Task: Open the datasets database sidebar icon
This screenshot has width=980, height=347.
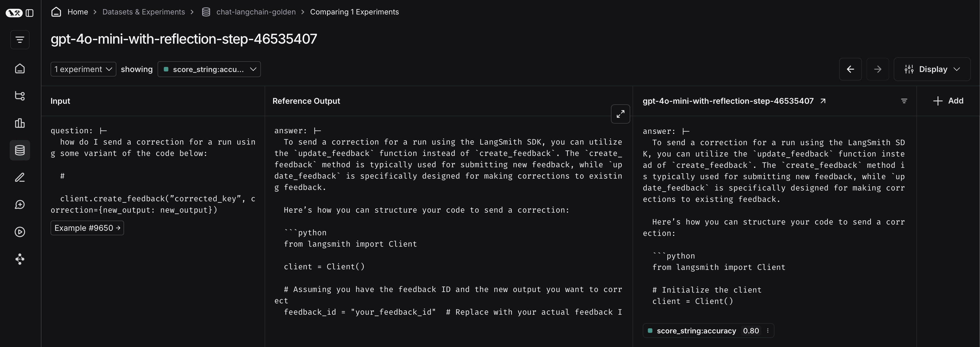Action: [x=20, y=150]
